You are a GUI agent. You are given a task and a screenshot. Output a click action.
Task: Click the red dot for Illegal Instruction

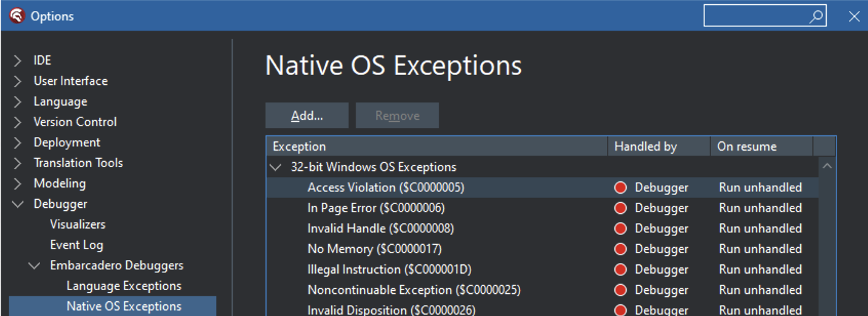(x=621, y=270)
